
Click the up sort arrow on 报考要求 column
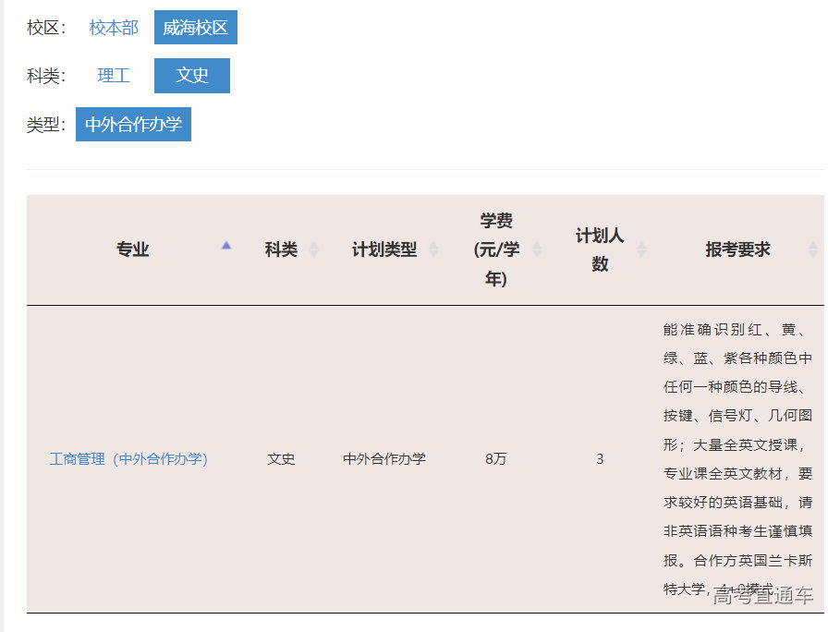(812, 243)
